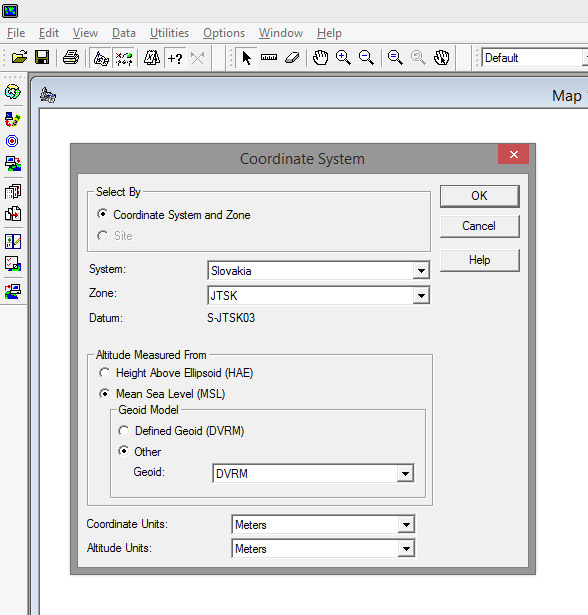588x615 pixels.
Task: Click the floppy disk save icon
Action: [42, 58]
